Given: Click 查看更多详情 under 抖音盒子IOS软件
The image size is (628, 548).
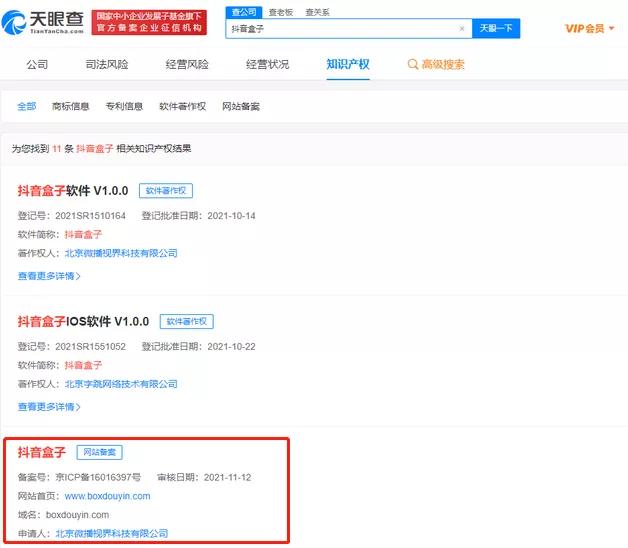Looking at the screenshot, I should tap(49, 407).
